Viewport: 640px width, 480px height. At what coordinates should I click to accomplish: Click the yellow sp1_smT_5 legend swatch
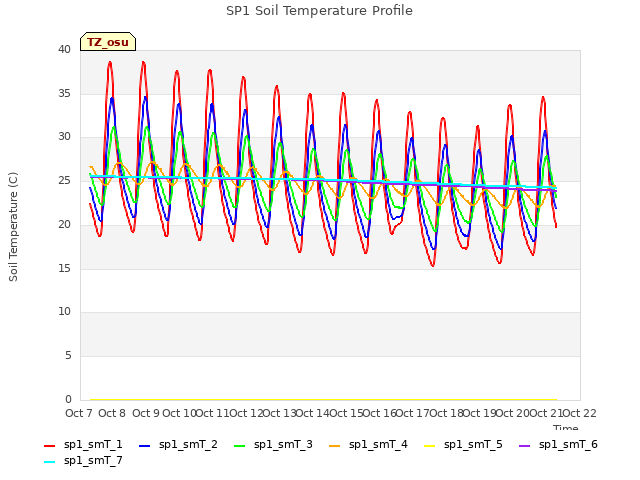pyautogui.click(x=429, y=446)
